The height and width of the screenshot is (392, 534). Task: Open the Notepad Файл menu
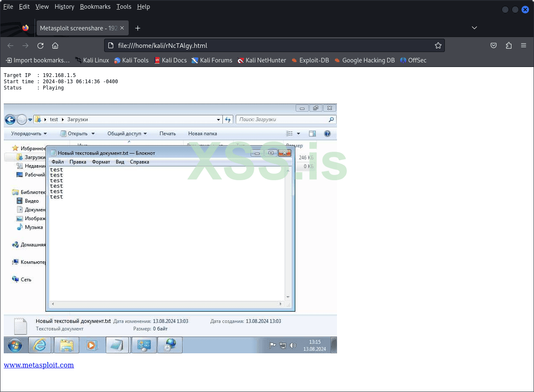(x=57, y=162)
